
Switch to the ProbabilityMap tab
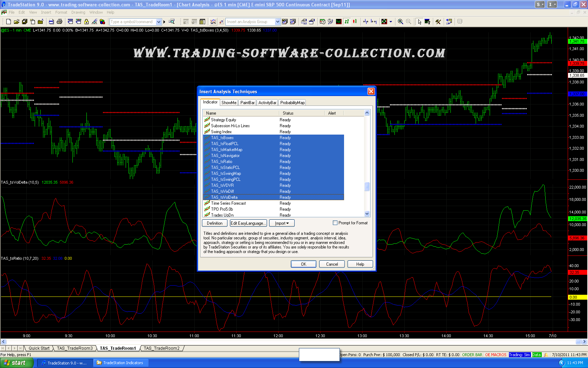pyautogui.click(x=292, y=103)
